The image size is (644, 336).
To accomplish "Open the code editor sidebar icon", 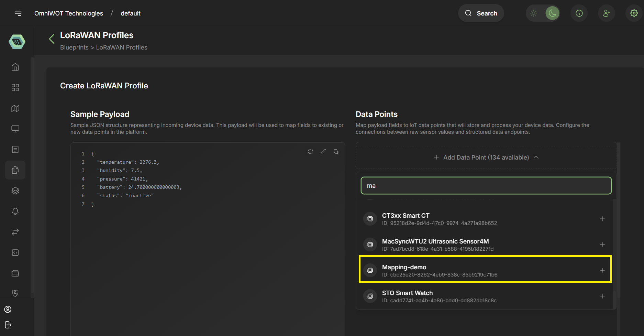I will [15, 252].
